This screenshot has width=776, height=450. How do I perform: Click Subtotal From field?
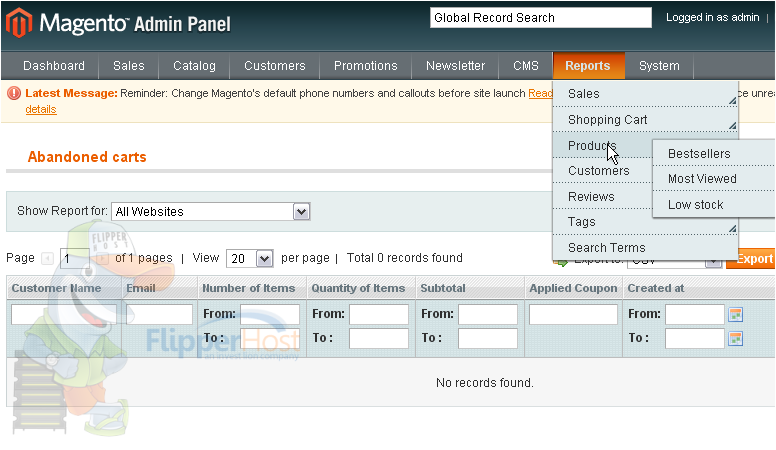pos(487,314)
